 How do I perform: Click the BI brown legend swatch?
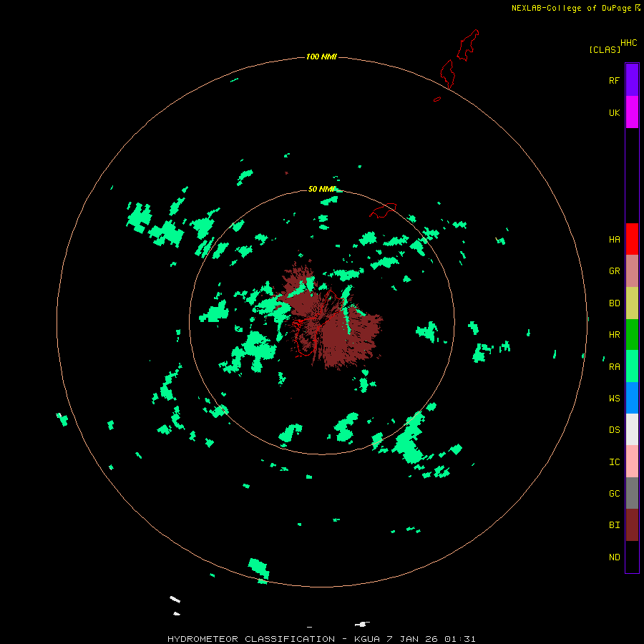pyautogui.click(x=632, y=525)
